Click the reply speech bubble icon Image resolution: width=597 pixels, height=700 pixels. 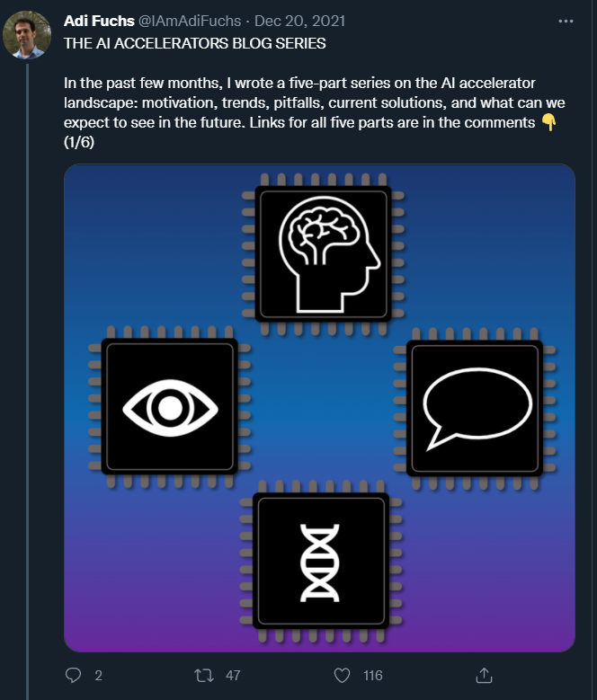[x=74, y=675]
